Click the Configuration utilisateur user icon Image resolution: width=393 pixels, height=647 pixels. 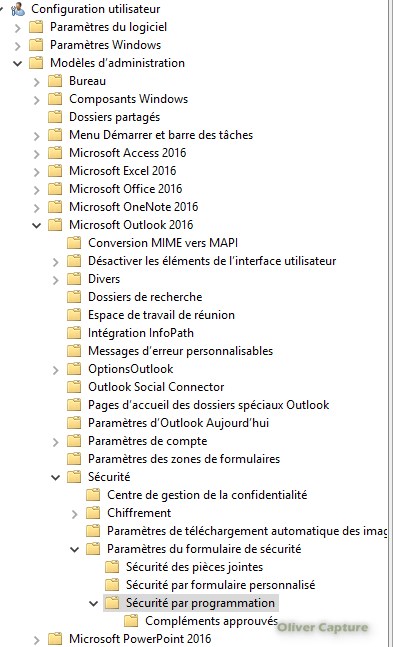click(x=18, y=9)
